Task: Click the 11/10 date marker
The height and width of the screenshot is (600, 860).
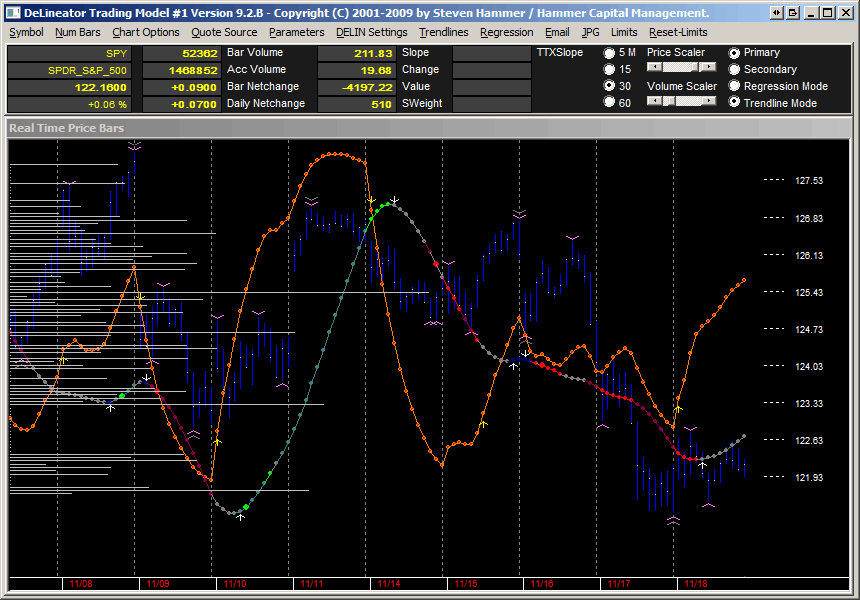Action: (x=235, y=584)
